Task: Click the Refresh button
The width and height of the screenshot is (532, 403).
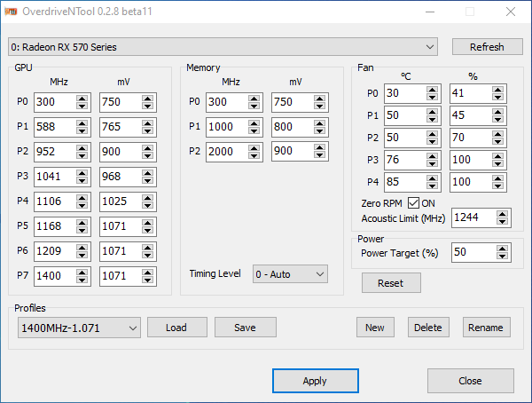Action: [487, 47]
